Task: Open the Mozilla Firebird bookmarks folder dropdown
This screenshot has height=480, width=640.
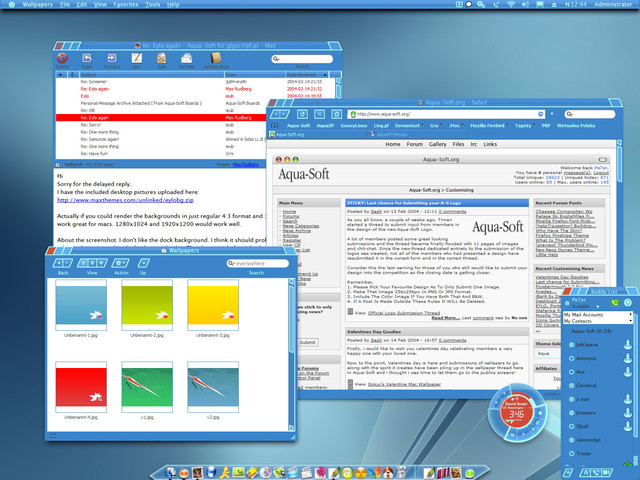Action: coord(489,126)
